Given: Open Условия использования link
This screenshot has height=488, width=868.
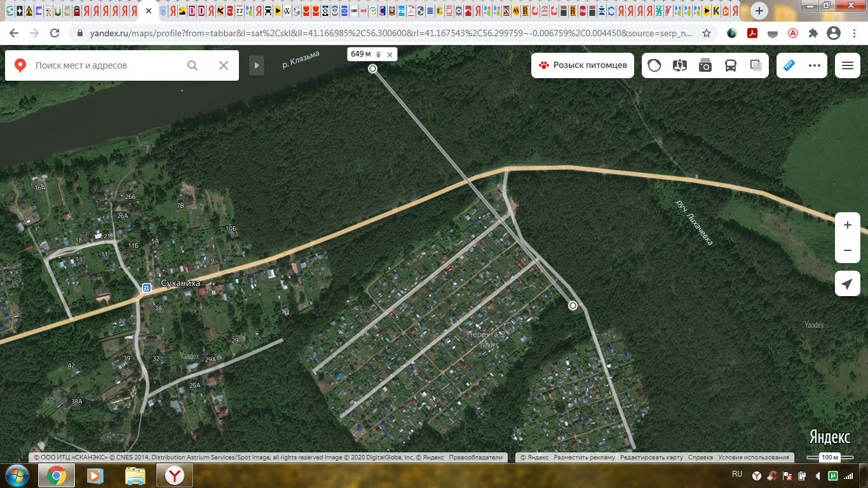Looking at the screenshot, I should pos(753,457).
